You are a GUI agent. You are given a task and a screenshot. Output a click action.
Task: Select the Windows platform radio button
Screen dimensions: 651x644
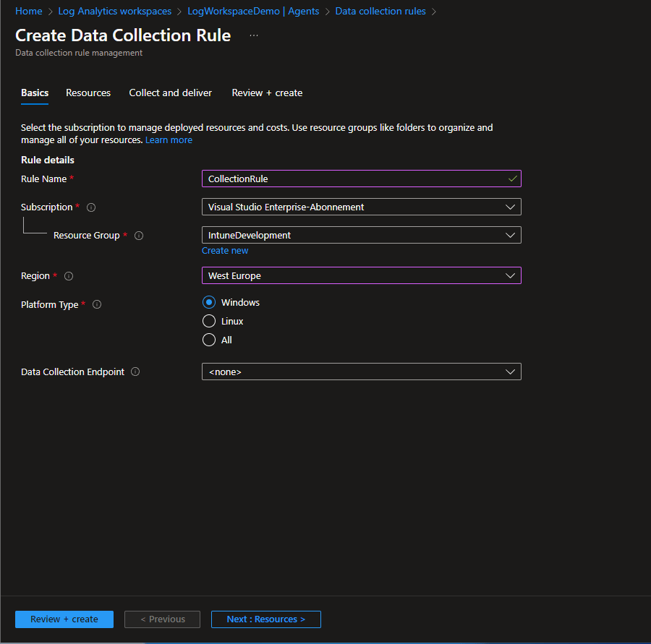click(209, 303)
